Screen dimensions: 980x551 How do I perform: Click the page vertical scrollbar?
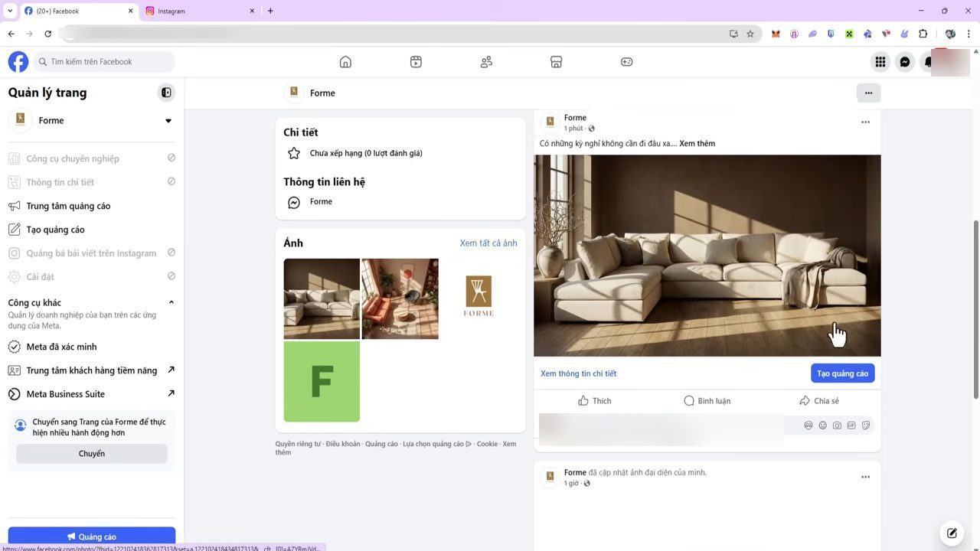(x=975, y=309)
